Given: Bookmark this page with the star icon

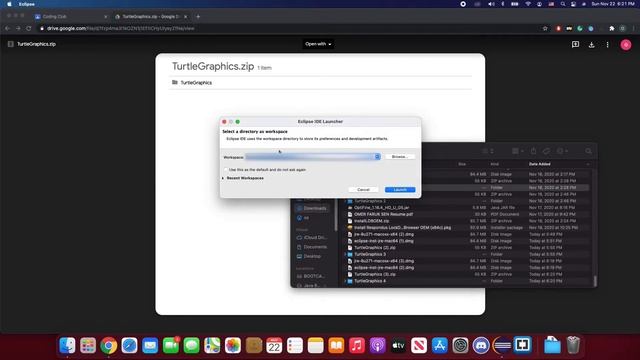Looking at the screenshot, I should coord(545,29).
